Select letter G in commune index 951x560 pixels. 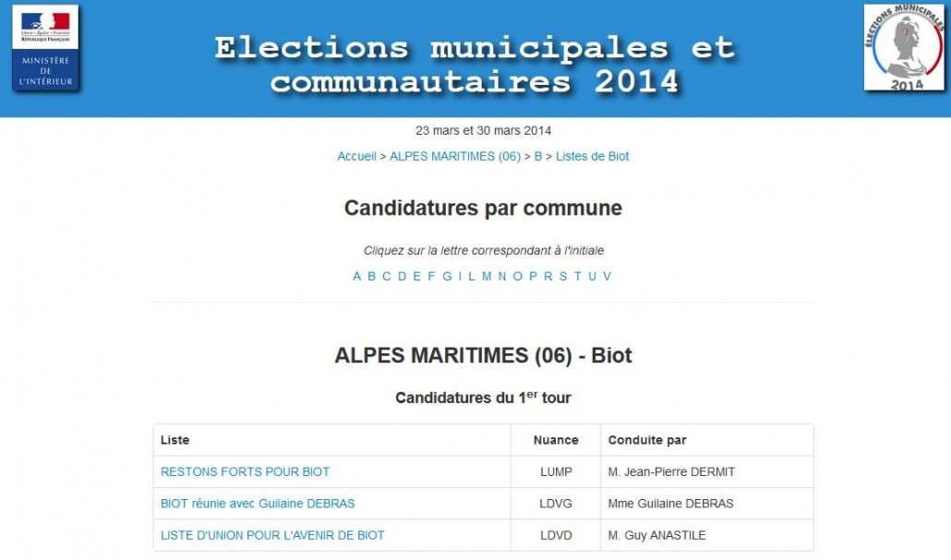[x=447, y=277]
